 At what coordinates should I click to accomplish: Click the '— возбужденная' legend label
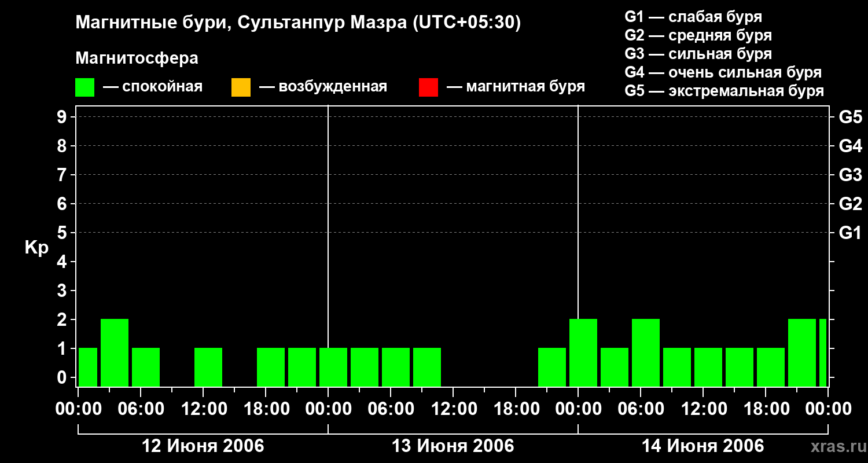coord(323,87)
